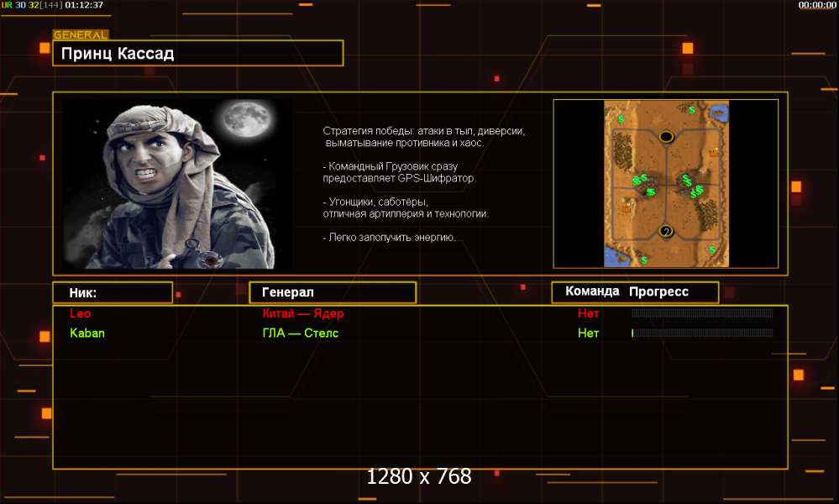Click the 'UR 30 32[144]' overlay counter
The width and height of the screenshot is (839, 504).
tap(32, 5)
